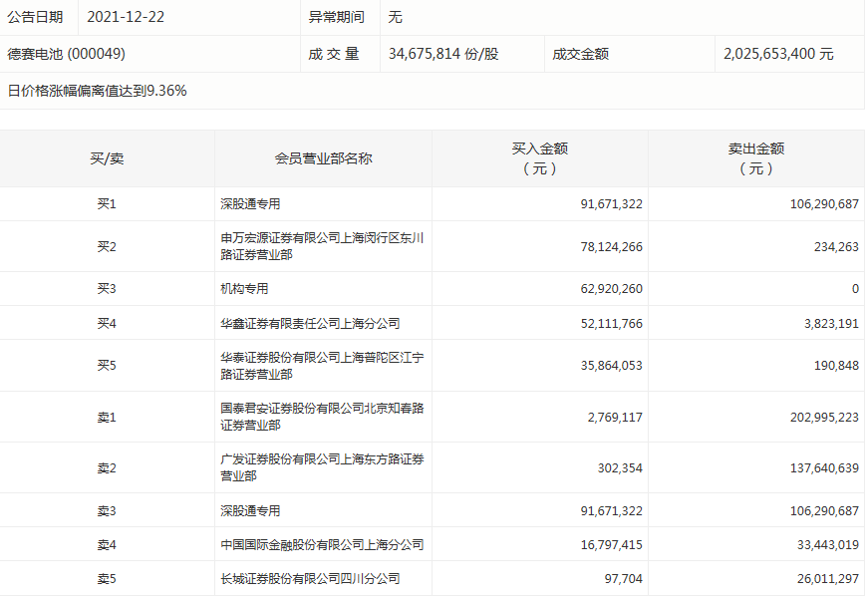Open 申万宏源证券 上海闵行区东川路 branch
The image size is (868, 599).
(x=322, y=246)
